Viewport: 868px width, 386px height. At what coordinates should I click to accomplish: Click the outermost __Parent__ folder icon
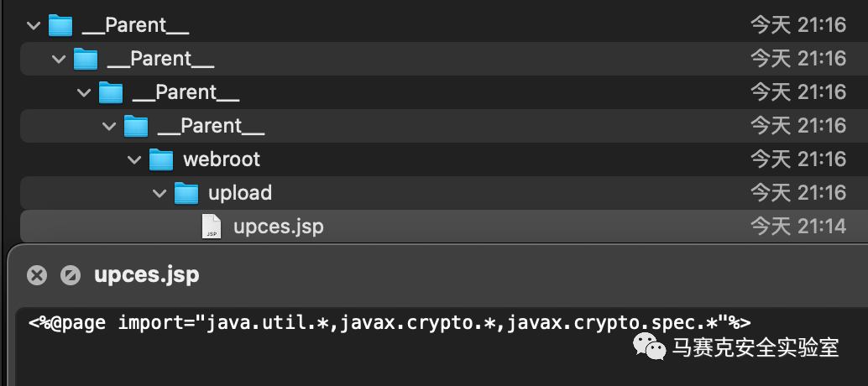click(x=60, y=25)
